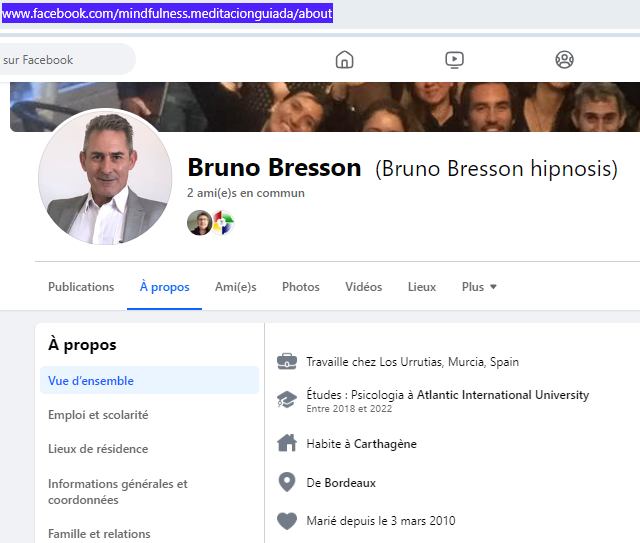Open the Lieux tab
This screenshot has height=543, width=640.
click(x=422, y=287)
